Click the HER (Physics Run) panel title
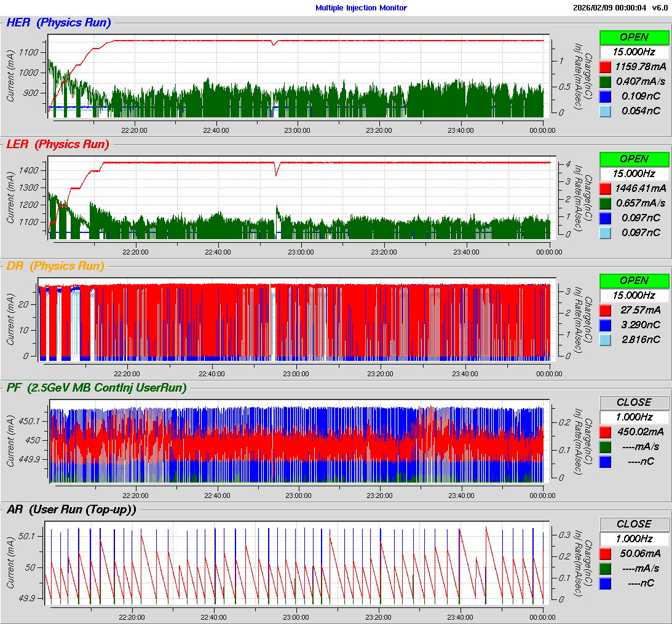The image size is (672, 624). click(58, 23)
